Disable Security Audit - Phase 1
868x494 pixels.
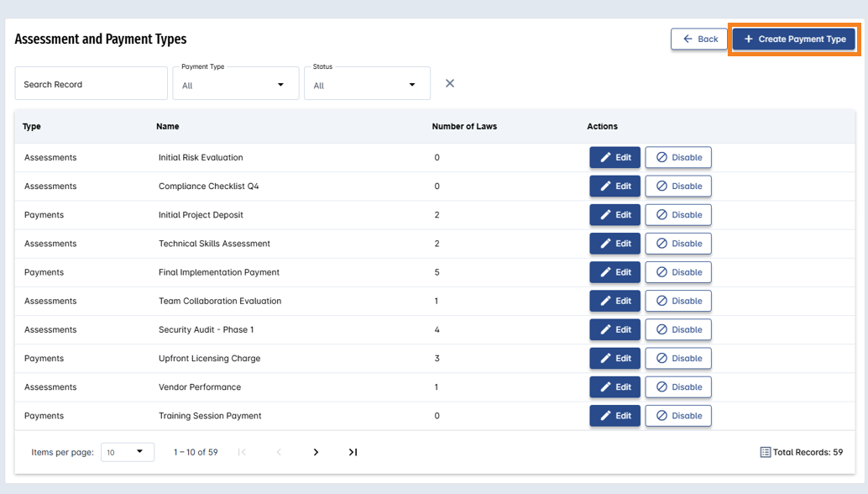(x=678, y=329)
